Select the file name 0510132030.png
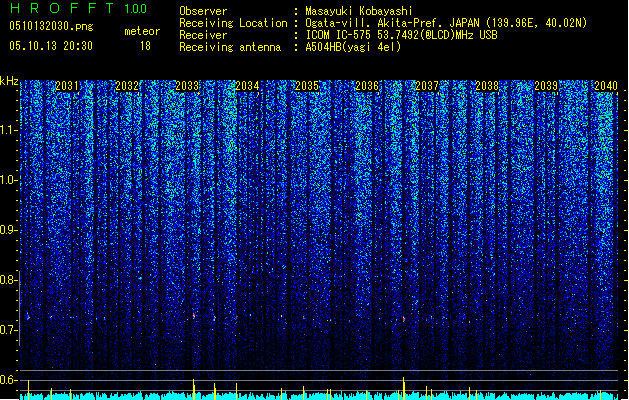The width and height of the screenshot is (629, 400). 51,26
